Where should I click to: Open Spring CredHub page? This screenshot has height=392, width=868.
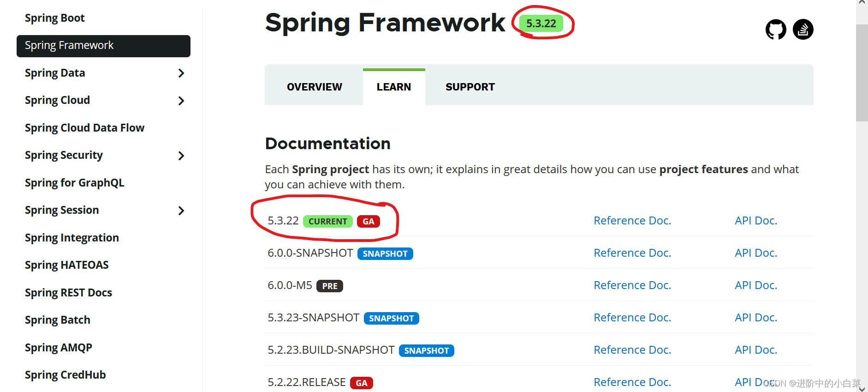(x=65, y=375)
